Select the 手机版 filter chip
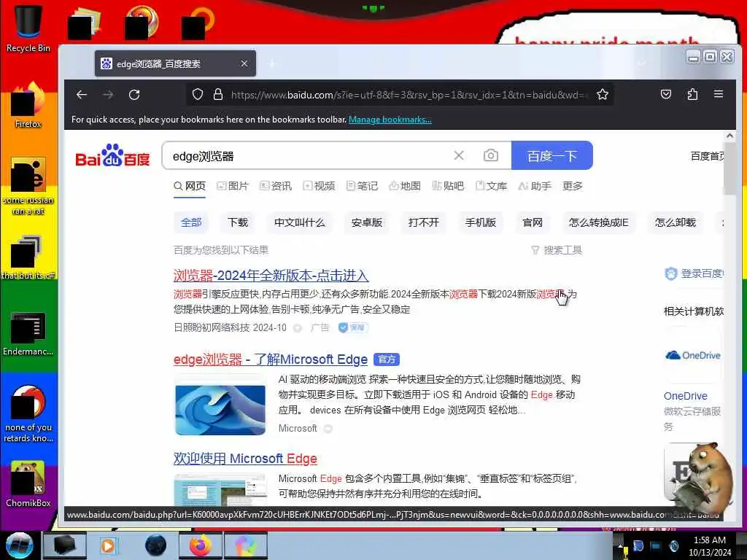 coord(481,222)
